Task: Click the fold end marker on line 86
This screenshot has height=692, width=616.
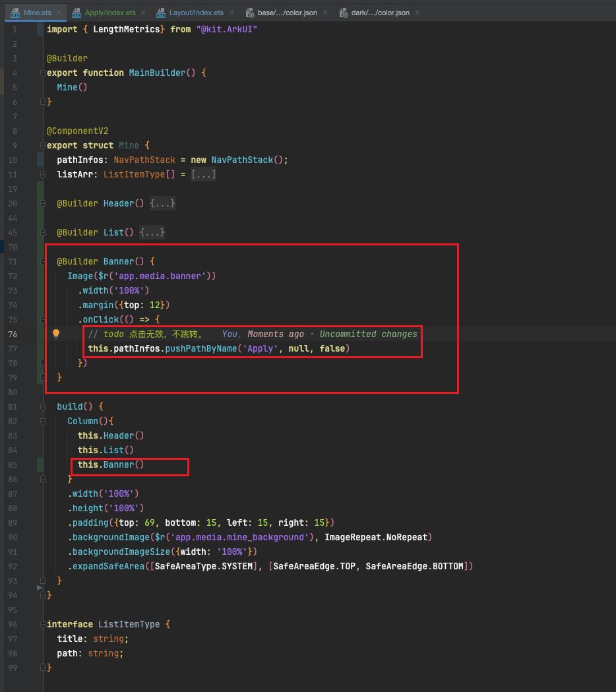Action: click(x=43, y=479)
